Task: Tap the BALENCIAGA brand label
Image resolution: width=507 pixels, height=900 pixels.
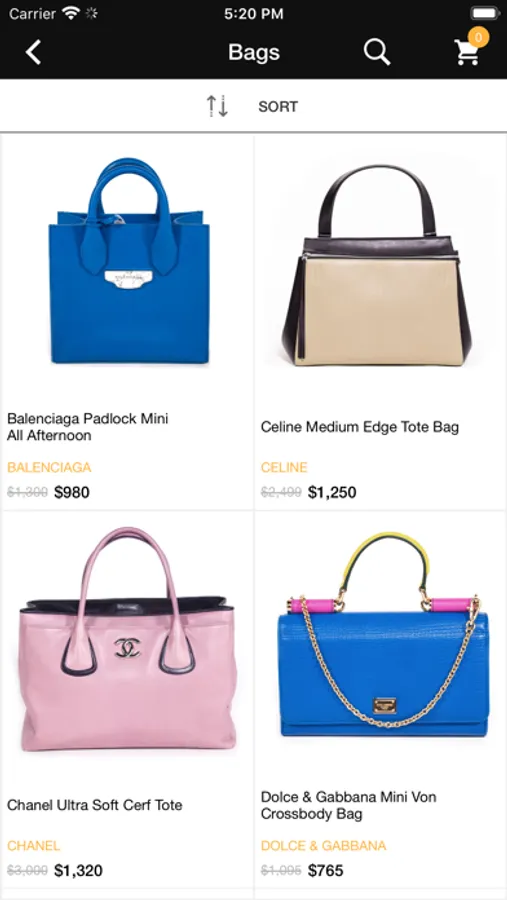Action: 49,467
